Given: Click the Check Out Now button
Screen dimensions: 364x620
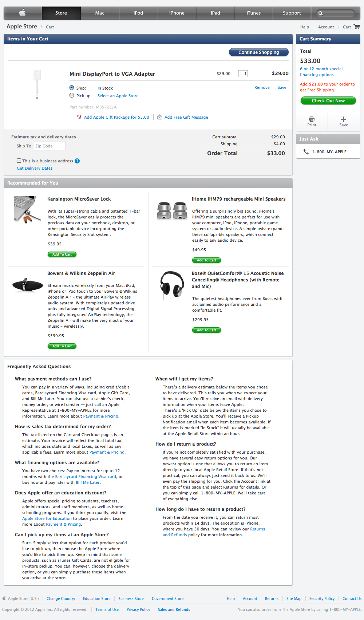Looking at the screenshot, I should [328, 101].
